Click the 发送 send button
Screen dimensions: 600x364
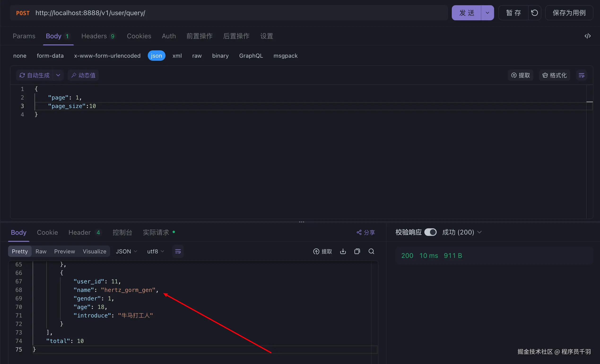(466, 13)
